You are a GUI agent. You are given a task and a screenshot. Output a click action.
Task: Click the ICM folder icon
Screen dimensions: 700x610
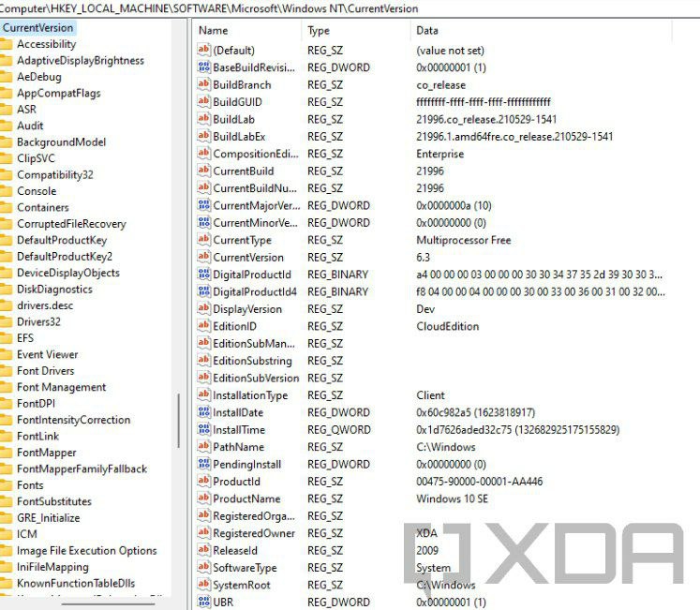(x=6, y=534)
